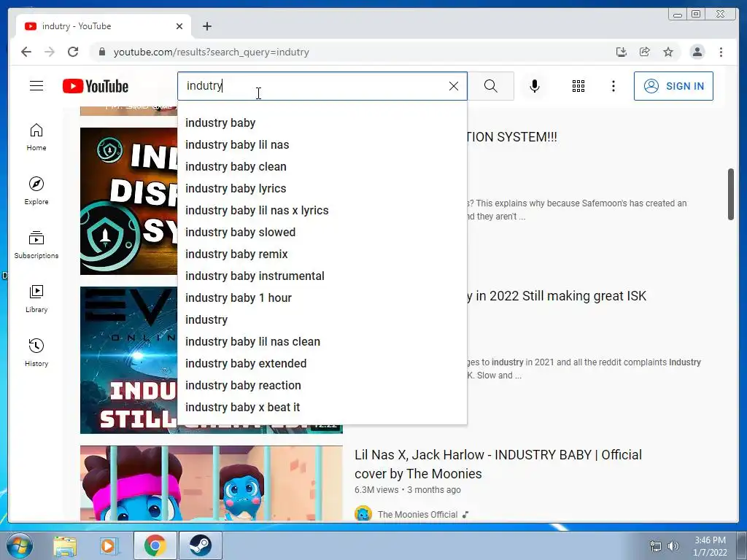Click the network tray icon
The image size is (747, 560).
656,546
